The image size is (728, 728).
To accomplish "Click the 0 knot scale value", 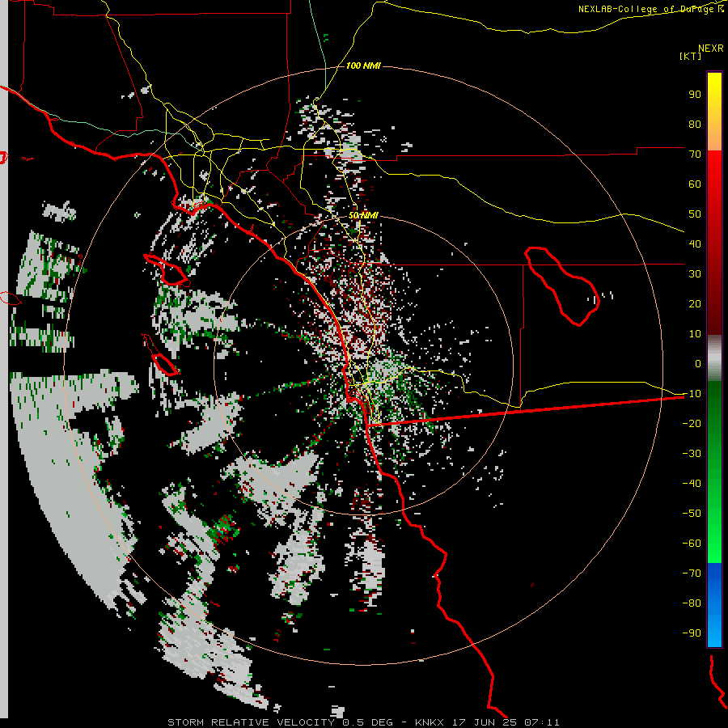I will (698, 364).
